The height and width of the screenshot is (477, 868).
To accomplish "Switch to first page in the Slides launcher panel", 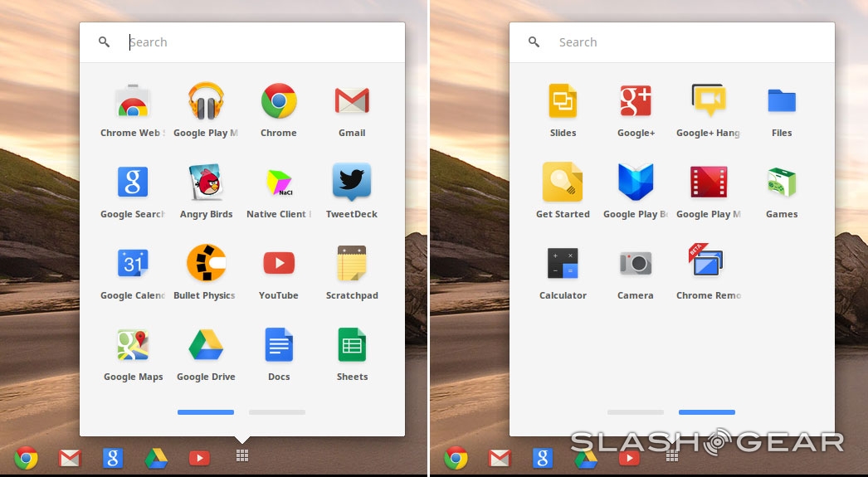I will click(x=636, y=412).
